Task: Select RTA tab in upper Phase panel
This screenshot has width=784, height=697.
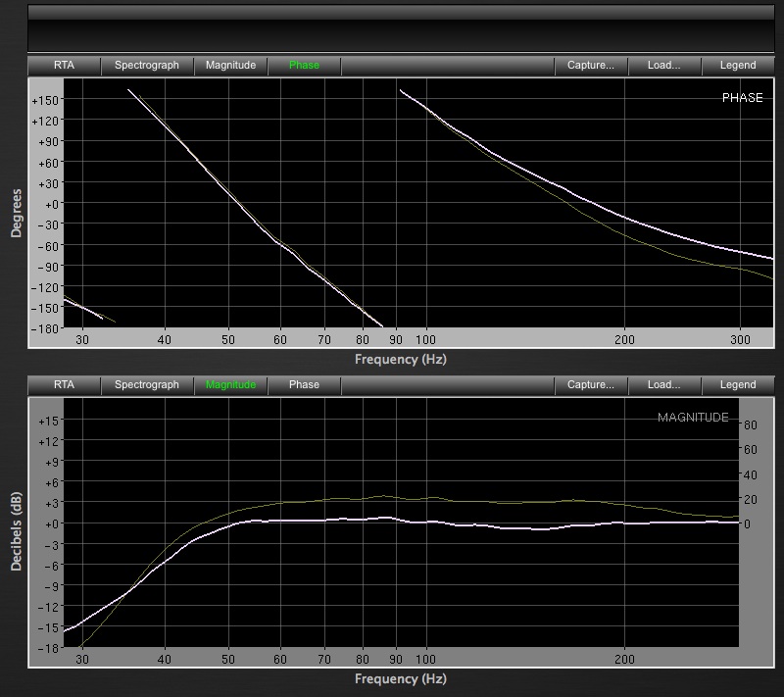Action: pyautogui.click(x=64, y=66)
